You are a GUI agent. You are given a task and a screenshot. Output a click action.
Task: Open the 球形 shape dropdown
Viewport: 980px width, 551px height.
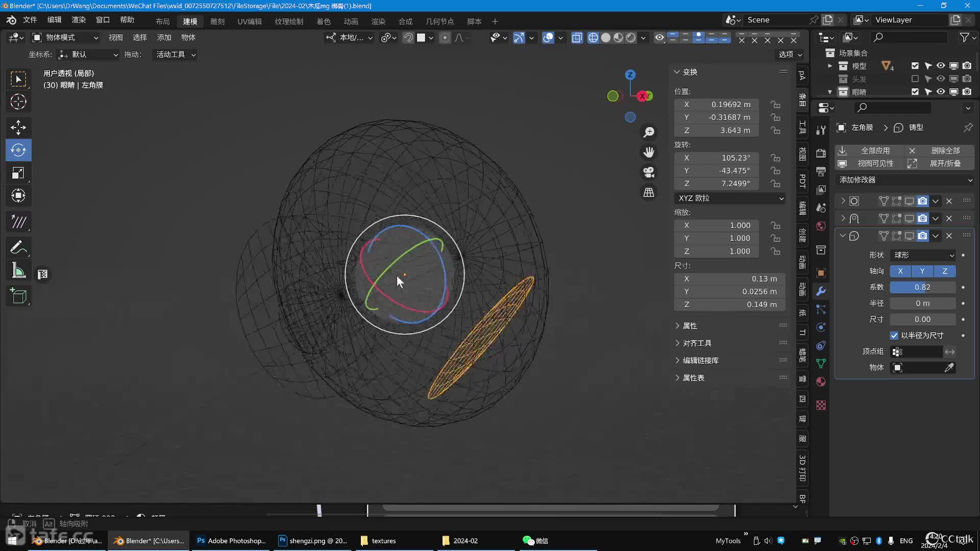pyautogui.click(x=923, y=255)
